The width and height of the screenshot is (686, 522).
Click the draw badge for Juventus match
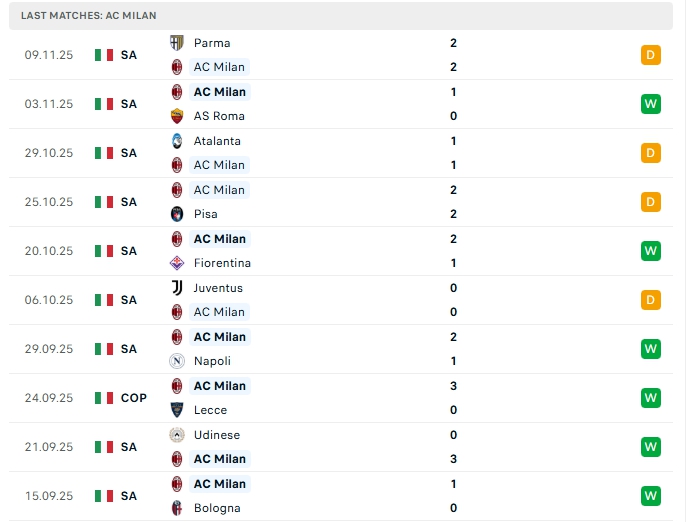pos(651,300)
